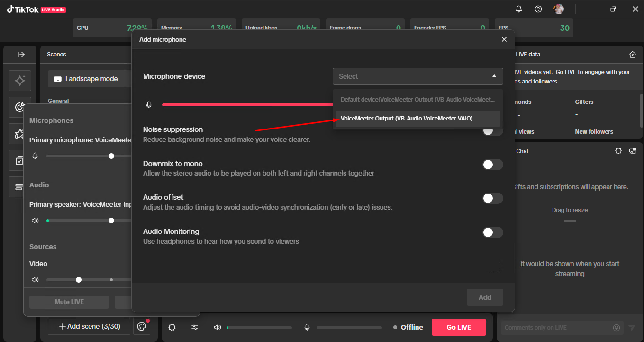Click the Sources heading in mixer
Image resolution: width=644 pixels, height=342 pixels.
coord(43,247)
